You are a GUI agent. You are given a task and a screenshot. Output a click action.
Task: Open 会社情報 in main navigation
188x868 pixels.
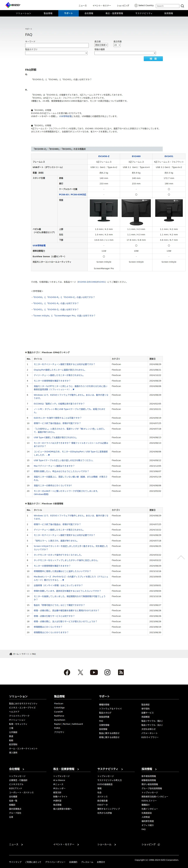[89, 13]
